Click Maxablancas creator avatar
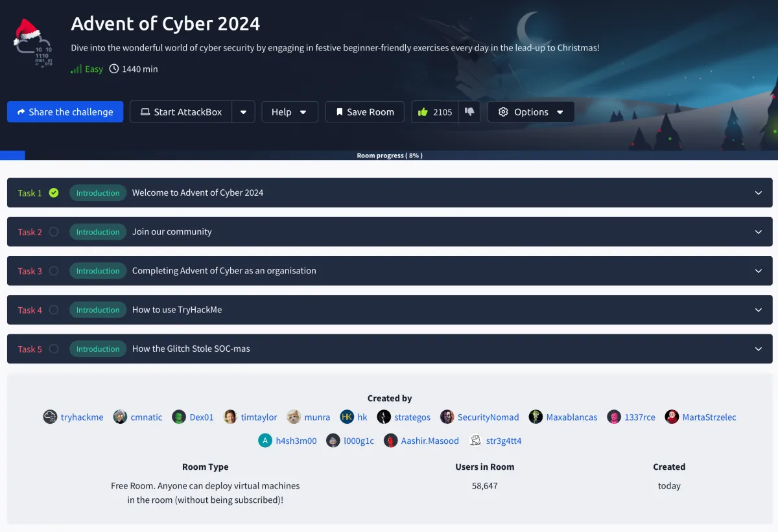Viewport: 778px width, 532px height. (536, 417)
